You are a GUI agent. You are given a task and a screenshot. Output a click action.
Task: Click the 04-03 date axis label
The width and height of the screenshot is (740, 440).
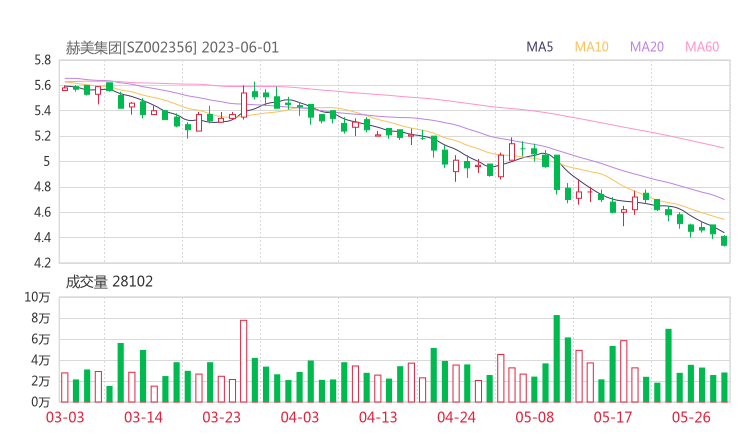[x=300, y=417]
